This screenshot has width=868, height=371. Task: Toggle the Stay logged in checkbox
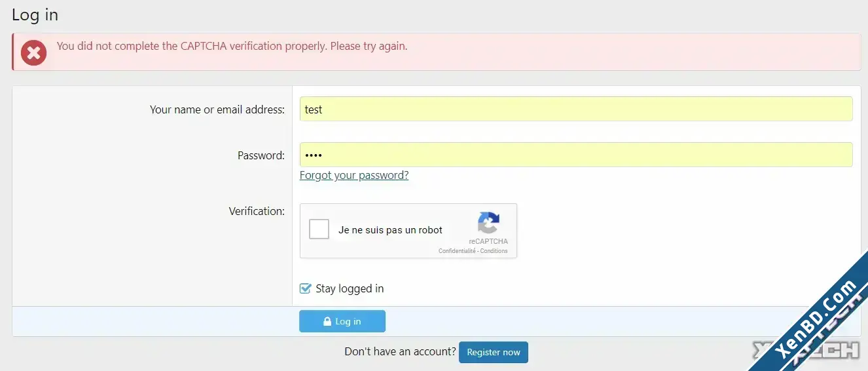click(x=305, y=288)
